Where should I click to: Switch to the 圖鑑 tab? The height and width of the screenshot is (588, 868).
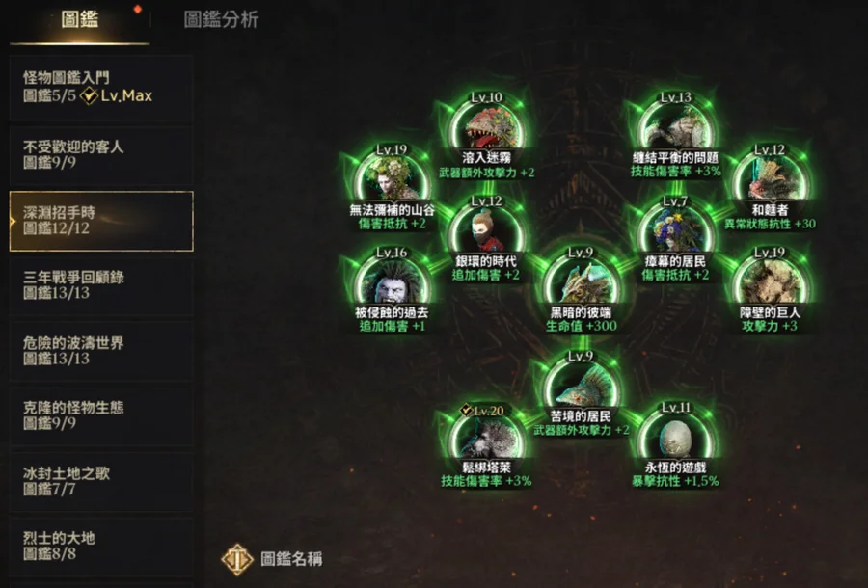[x=80, y=20]
